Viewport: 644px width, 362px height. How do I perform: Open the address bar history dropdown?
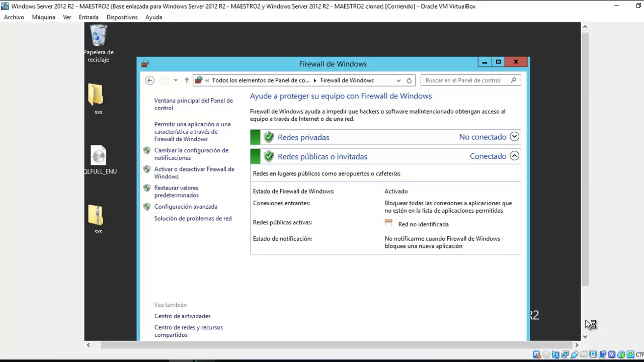[x=398, y=80]
